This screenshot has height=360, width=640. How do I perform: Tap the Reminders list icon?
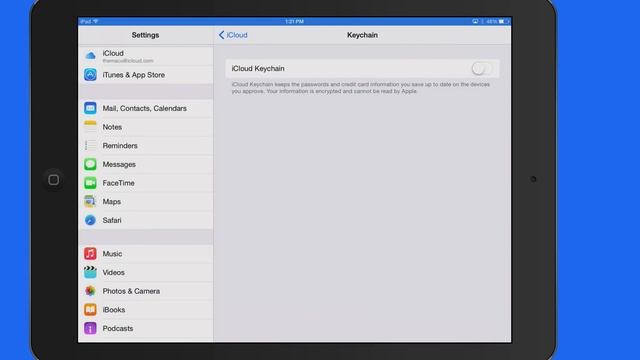click(90, 145)
